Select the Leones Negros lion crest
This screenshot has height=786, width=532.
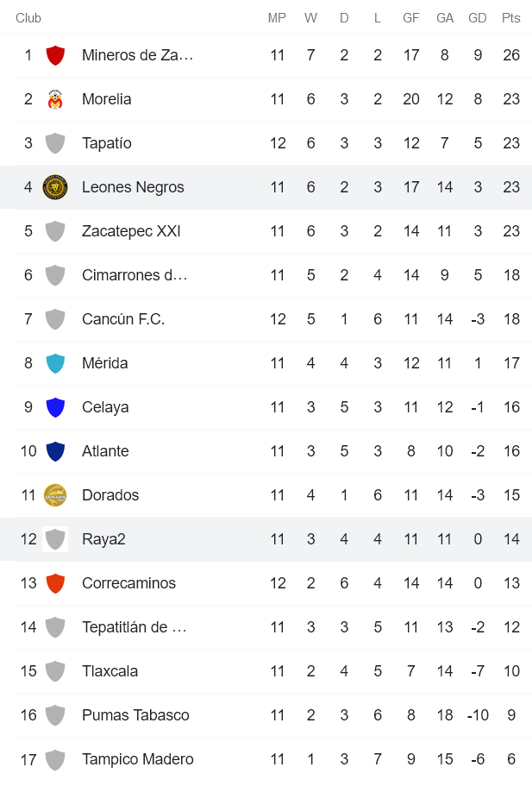click(x=55, y=186)
